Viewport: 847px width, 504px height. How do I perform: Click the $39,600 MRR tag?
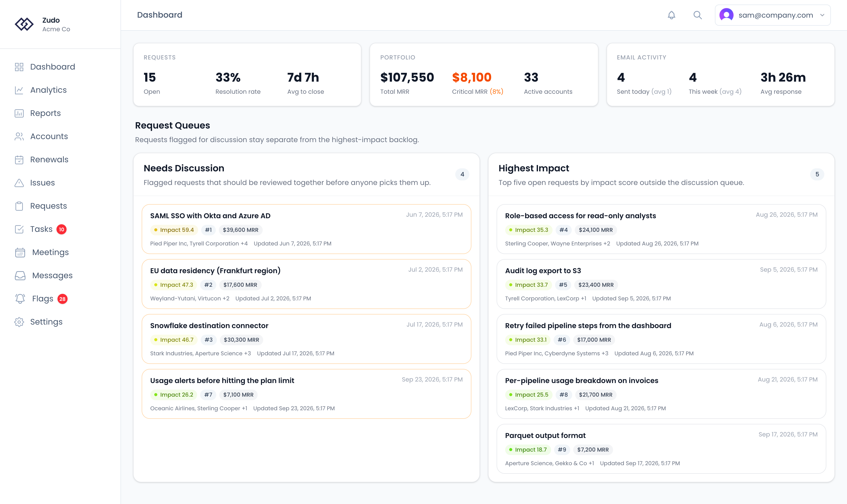(x=240, y=230)
